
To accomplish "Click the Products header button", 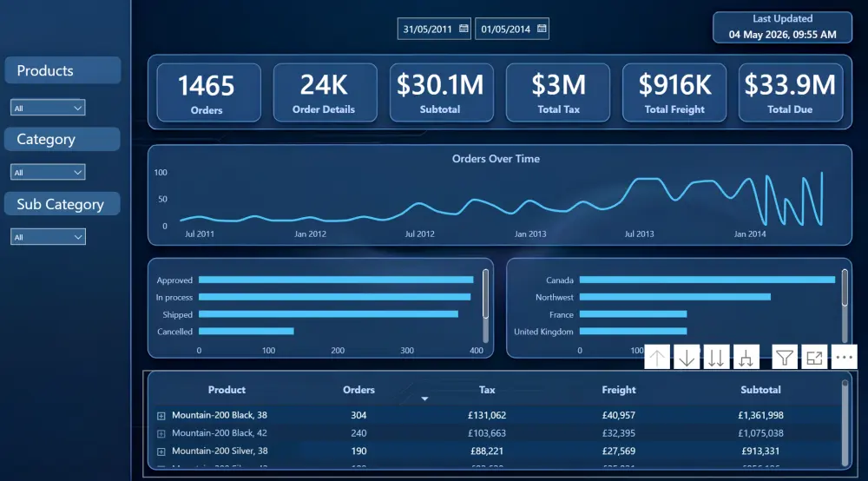I will tap(62, 70).
